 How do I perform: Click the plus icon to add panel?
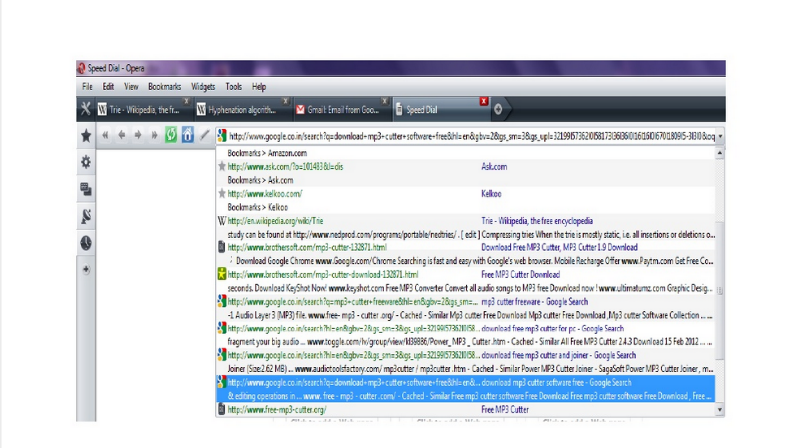[86, 269]
